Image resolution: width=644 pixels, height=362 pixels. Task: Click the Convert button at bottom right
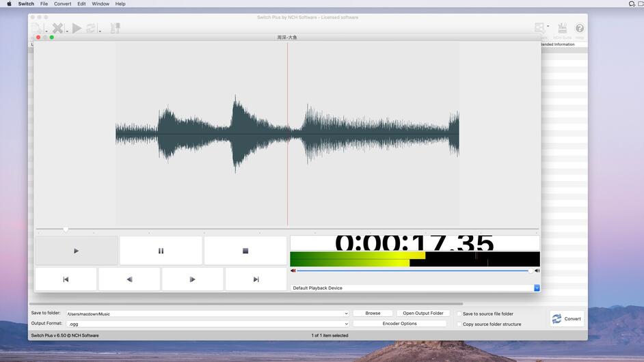point(567,318)
